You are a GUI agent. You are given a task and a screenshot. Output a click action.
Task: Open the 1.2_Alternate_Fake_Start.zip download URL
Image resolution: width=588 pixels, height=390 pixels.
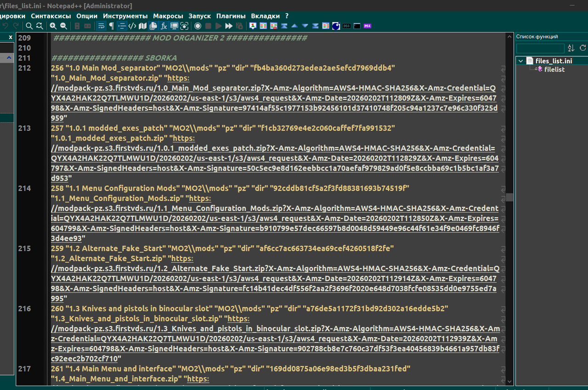pyautogui.click(x=275, y=278)
